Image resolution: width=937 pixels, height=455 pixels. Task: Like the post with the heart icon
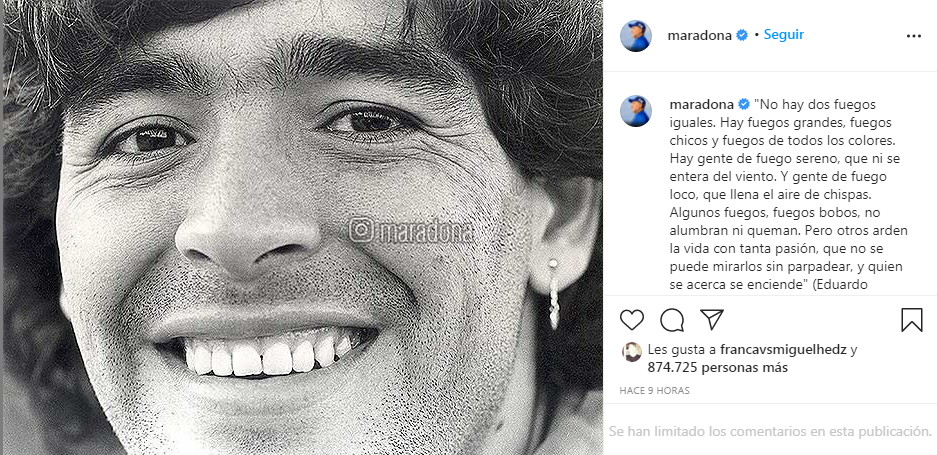point(632,320)
